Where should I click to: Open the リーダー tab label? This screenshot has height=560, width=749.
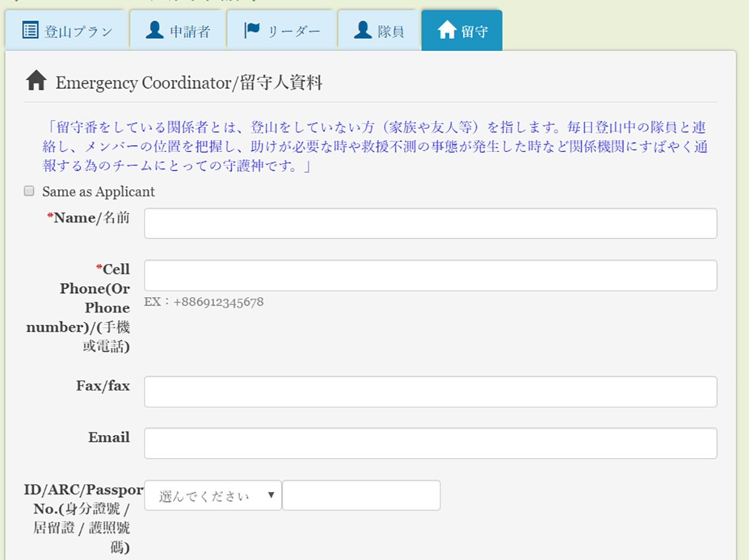pyautogui.click(x=294, y=32)
